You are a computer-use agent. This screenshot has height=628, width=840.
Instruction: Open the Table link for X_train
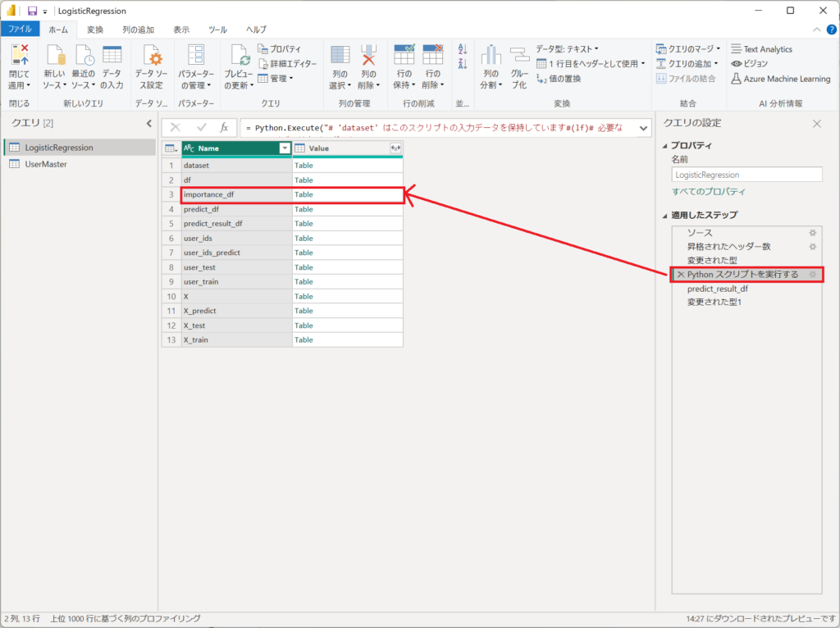click(x=304, y=340)
